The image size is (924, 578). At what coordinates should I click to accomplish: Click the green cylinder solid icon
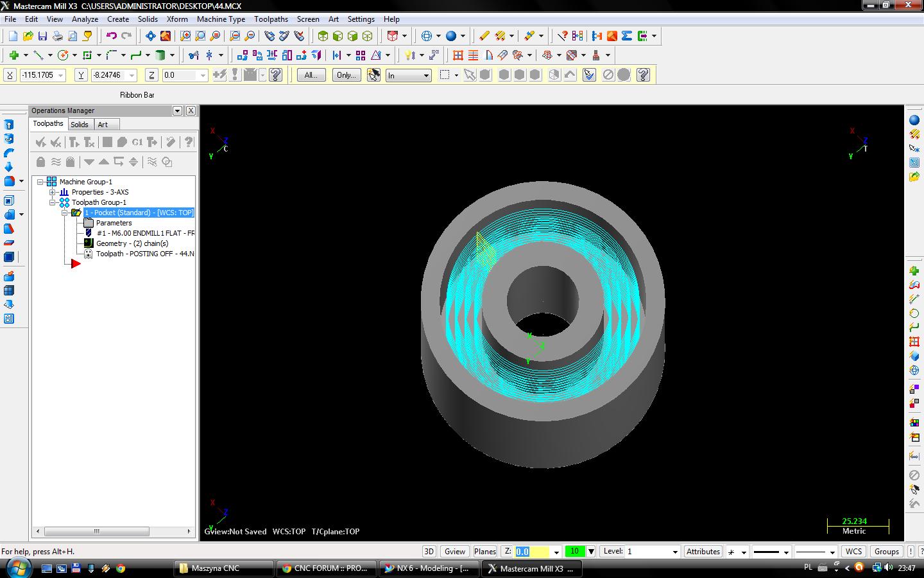[160, 55]
